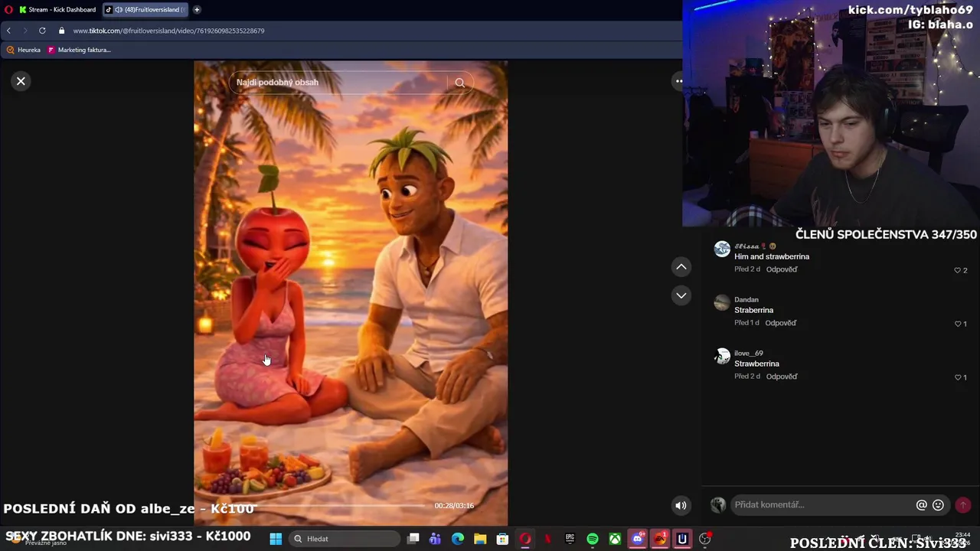Switch to Opera via its taskbar icon
Image resolution: width=980 pixels, height=551 pixels.
[525, 539]
